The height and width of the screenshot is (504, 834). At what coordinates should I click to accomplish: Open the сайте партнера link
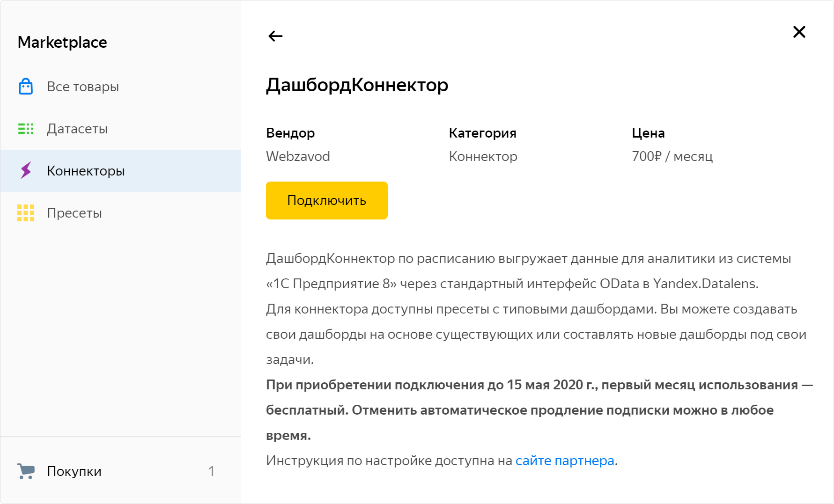pos(565,461)
